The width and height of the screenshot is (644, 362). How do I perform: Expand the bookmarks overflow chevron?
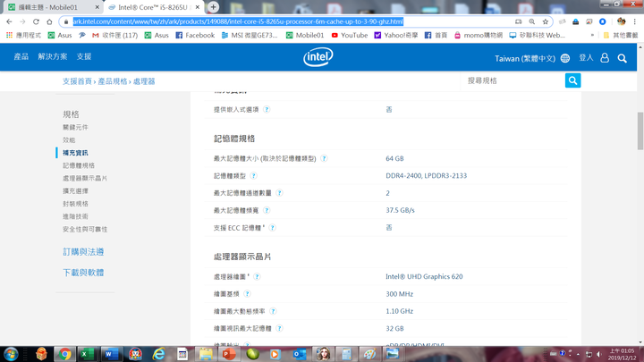[x=592, y=35]
